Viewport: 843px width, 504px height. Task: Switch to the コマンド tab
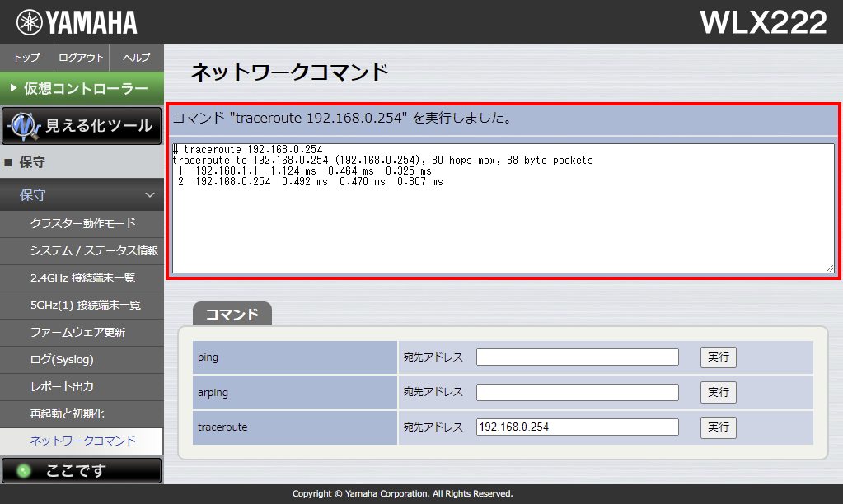(x=231, y=314)
